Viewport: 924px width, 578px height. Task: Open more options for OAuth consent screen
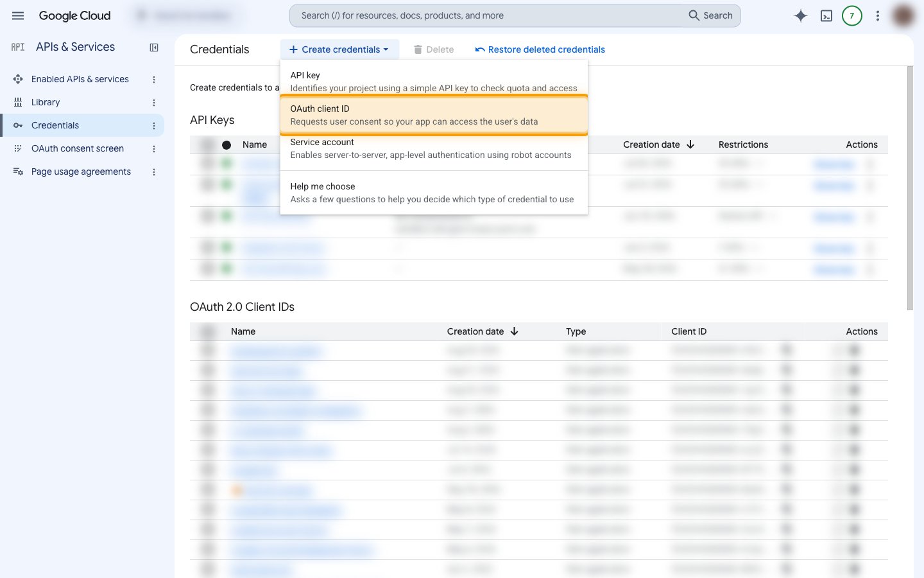click(x=154, y=148)
